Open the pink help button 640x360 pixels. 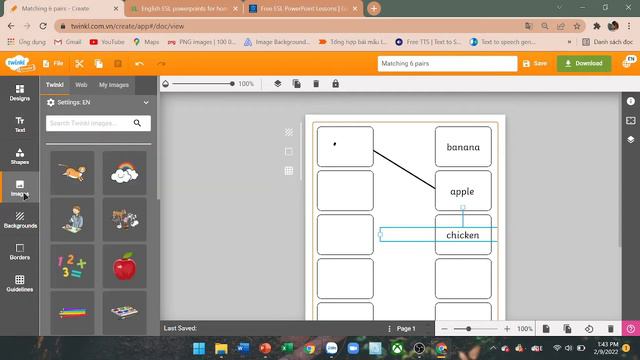(631, 329)
